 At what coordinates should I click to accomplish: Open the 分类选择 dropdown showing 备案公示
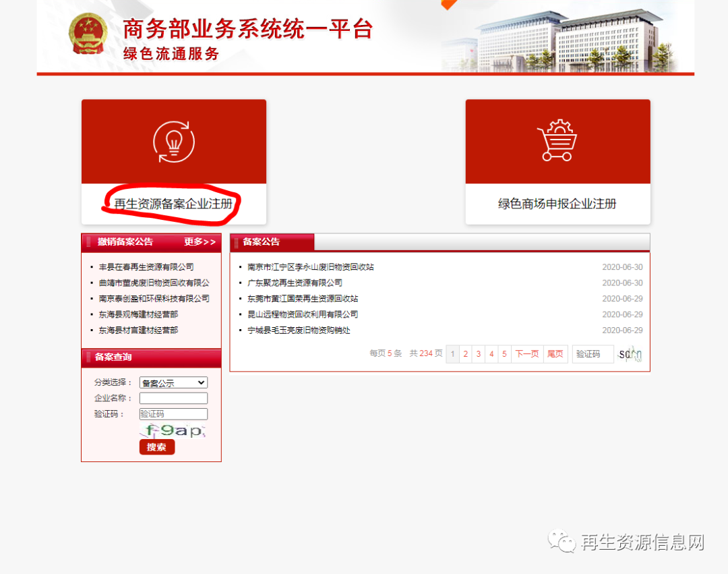point(173,382)
